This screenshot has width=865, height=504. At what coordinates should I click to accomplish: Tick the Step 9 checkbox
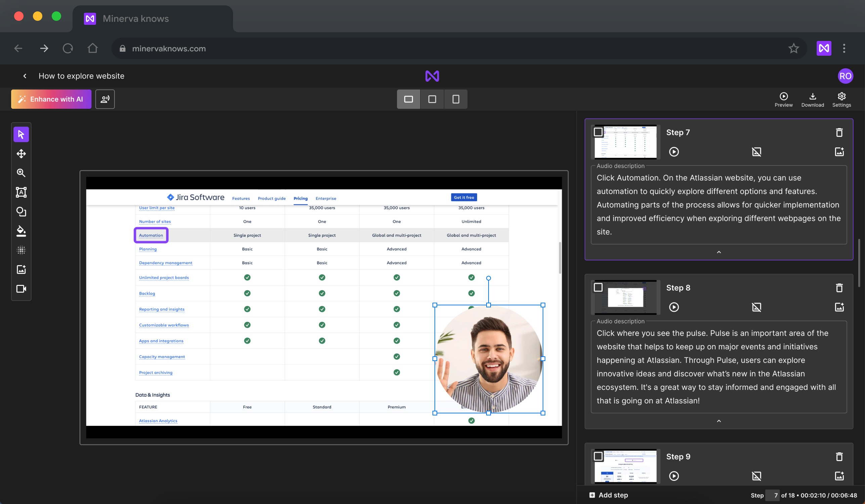pyautogui.click(x=598, y=456)
